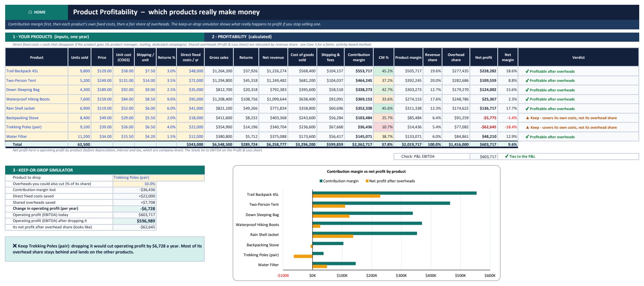Click the warning triangle in Trekking Poles' verdict
644x286 pixels.
pyautogui.click(x=528, y=128)
